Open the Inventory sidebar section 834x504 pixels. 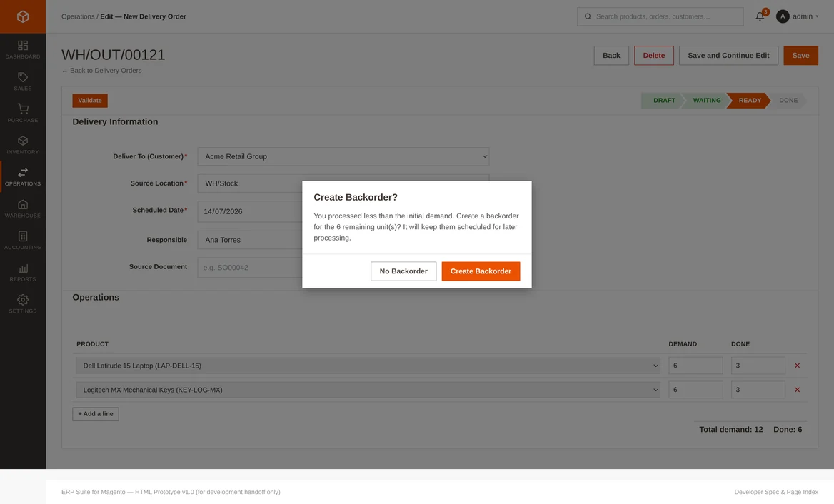[22, 145]
